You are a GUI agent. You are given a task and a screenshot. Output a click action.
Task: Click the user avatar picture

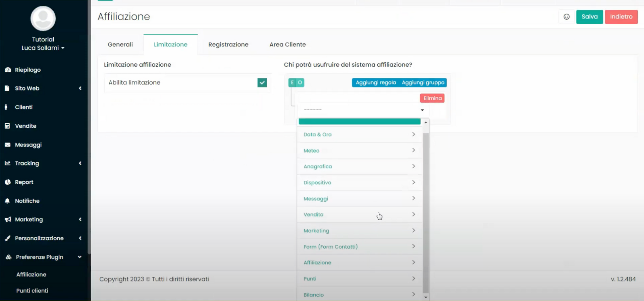point(43,18)
